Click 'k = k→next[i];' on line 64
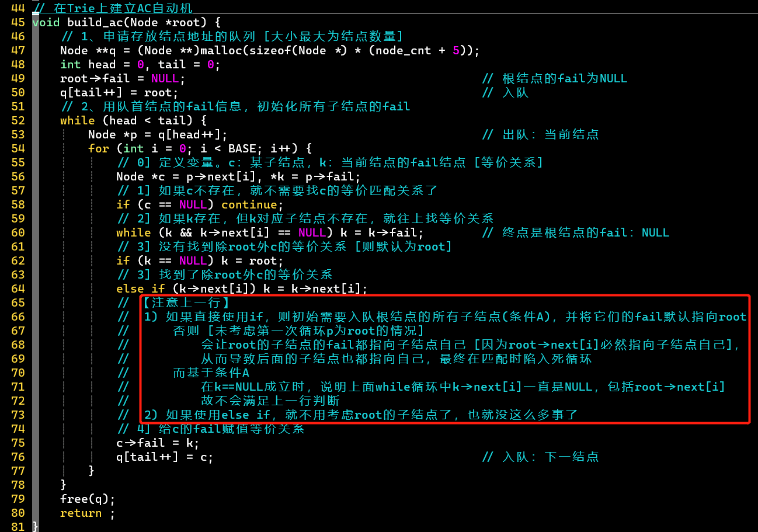 click(x=316, y=288)
